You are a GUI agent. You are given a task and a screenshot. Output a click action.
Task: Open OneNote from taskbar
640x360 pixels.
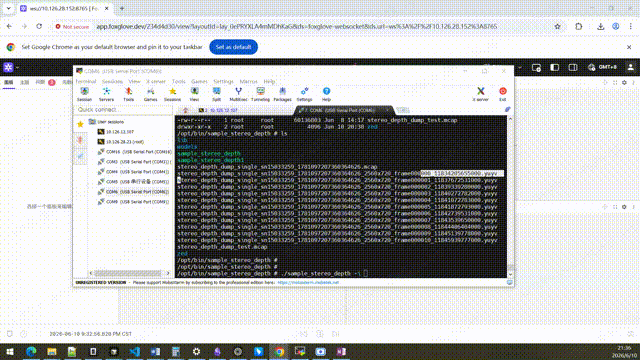[x=341, y=351]
